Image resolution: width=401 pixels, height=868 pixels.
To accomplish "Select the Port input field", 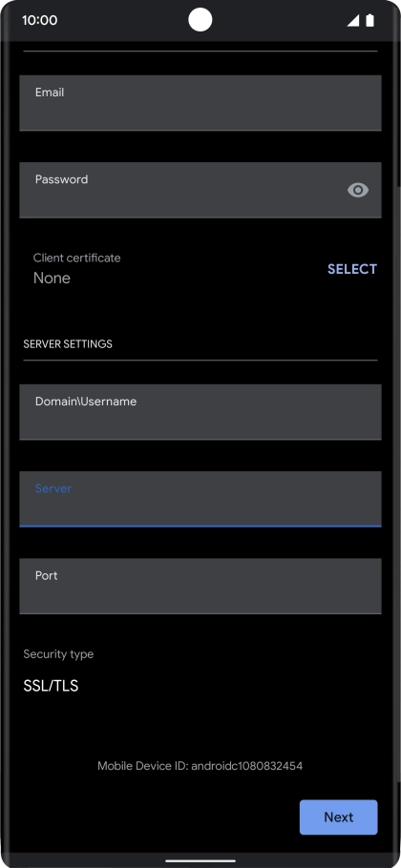I will [200, 586].
